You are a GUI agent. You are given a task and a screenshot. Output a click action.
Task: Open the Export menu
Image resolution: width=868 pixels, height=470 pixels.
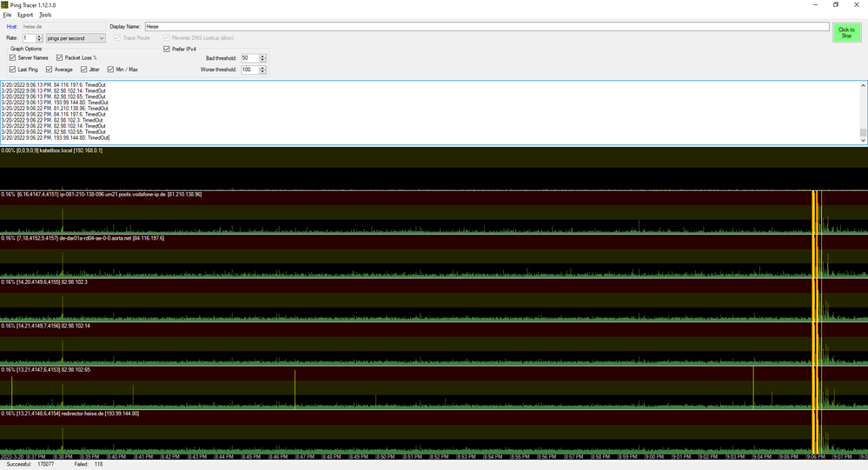coord(25,15)
